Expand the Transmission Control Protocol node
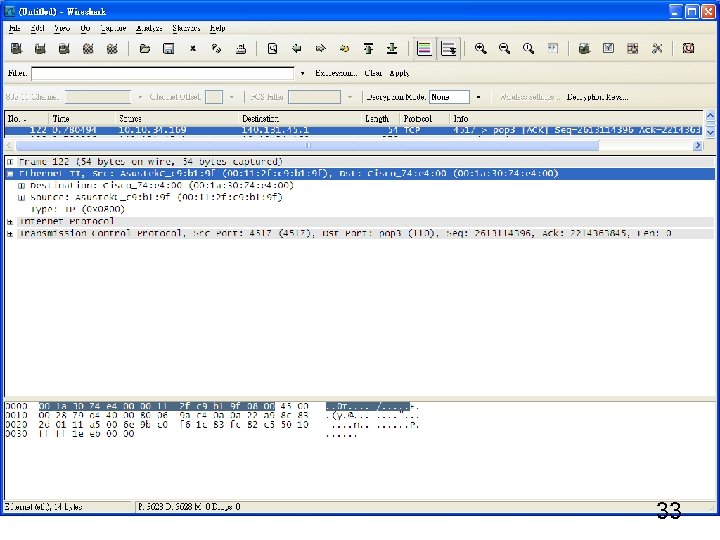 coord(10,233)
